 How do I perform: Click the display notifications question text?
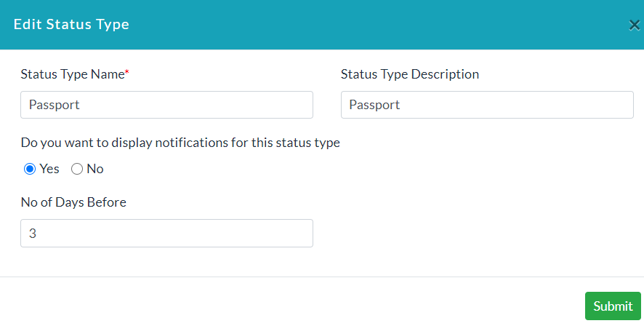click(180, 143)
